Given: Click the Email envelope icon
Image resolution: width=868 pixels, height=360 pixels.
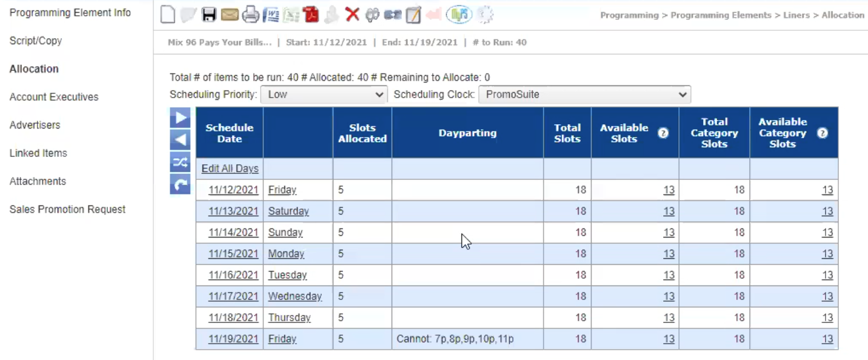Looking at the screenshot, I should (x=230, y=15).
